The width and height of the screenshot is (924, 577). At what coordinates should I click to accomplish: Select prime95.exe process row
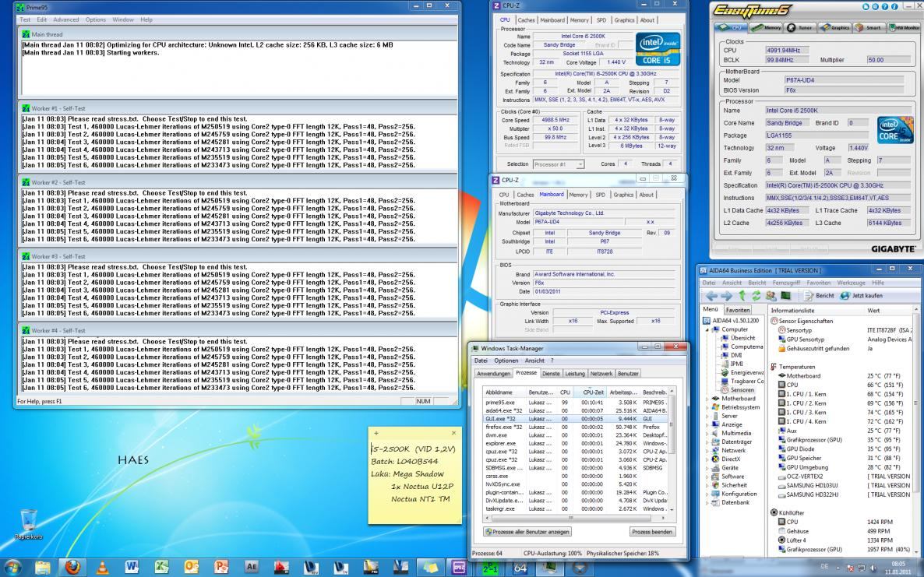575,402
